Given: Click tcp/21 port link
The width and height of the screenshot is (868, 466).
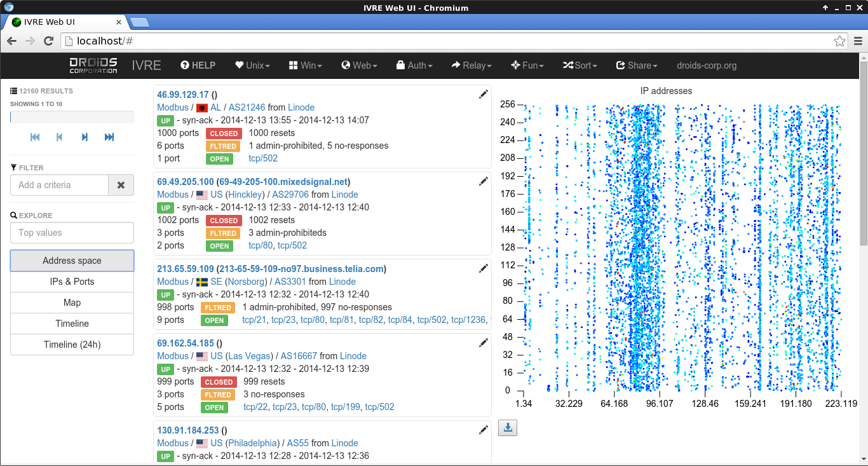Looking at the screenshot, I should [254, 320].
